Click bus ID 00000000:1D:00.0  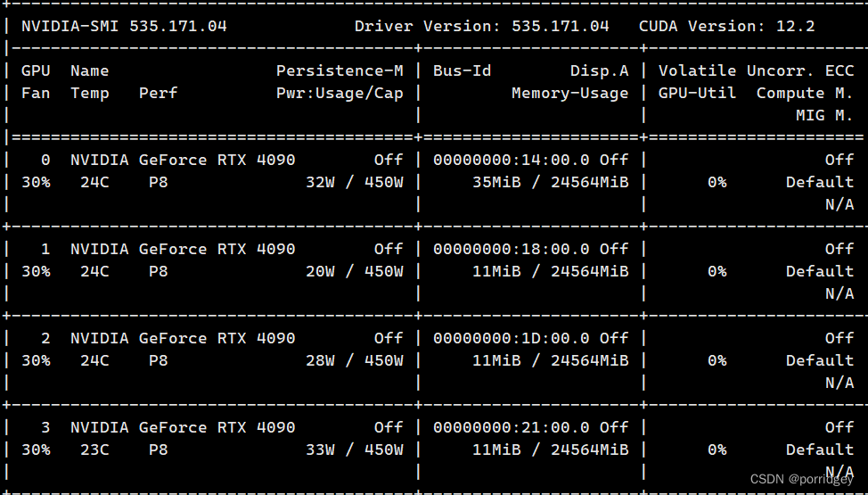click(511, 339)
